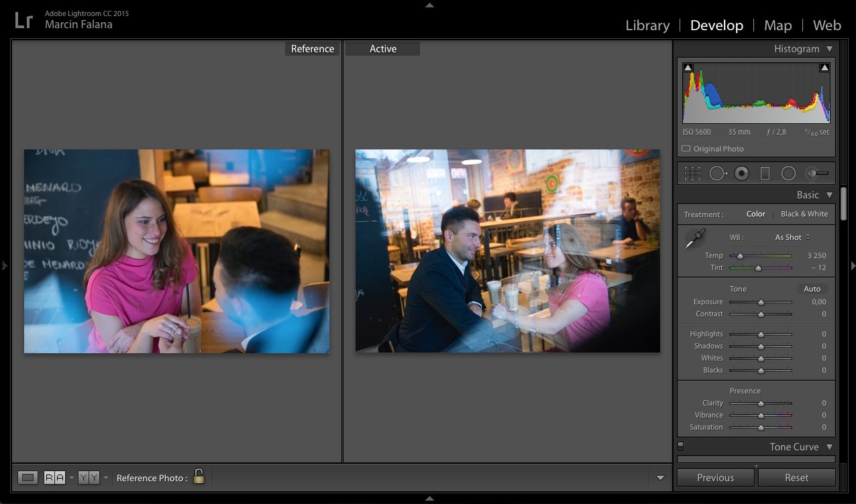Screen dimensions: 856x504
Task: Apply Auto tone adjustment
Action: pyautogui.click(x=812, y=289)
